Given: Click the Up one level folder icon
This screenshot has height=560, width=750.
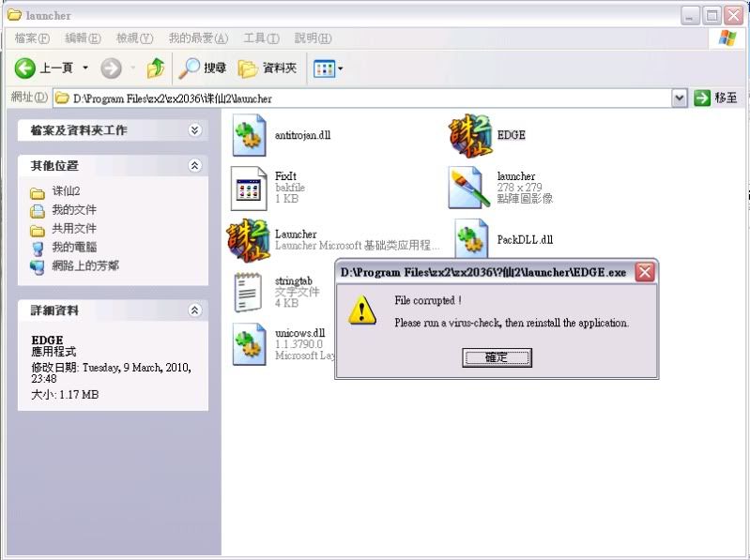Looking at the screenshot, I should (156, 68).
